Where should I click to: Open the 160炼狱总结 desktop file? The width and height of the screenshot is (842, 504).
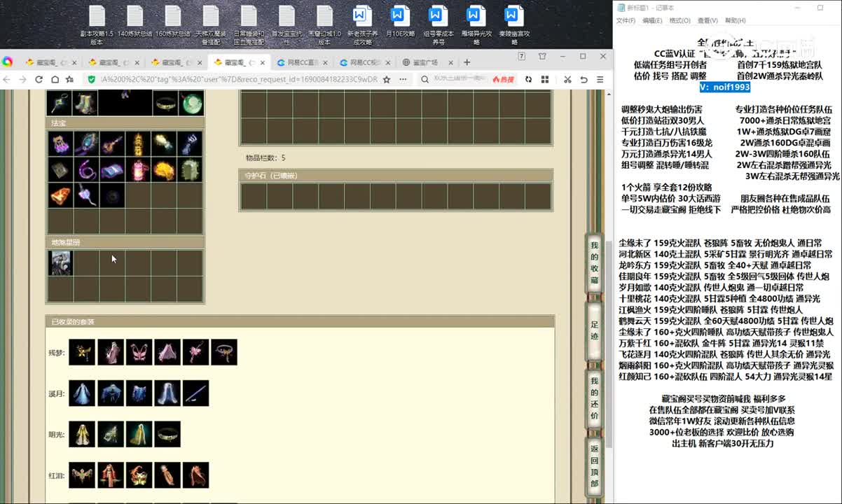point(172,22)
